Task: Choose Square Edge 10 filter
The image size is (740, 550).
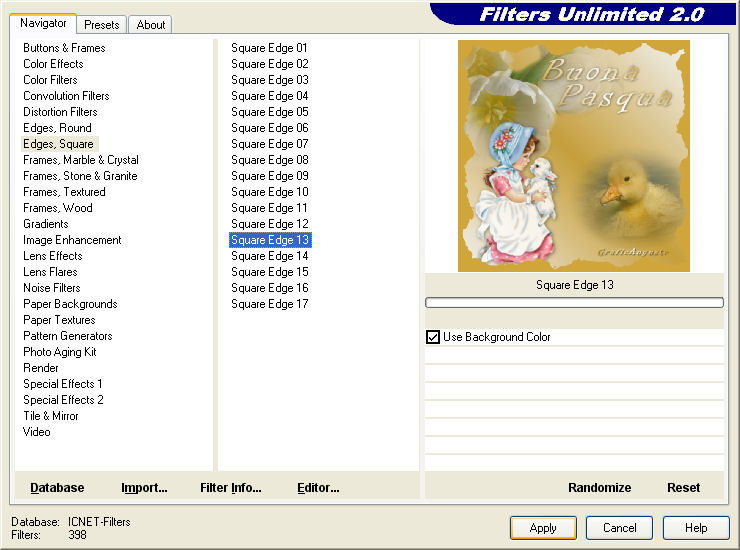Action: (x=269, y=192)
